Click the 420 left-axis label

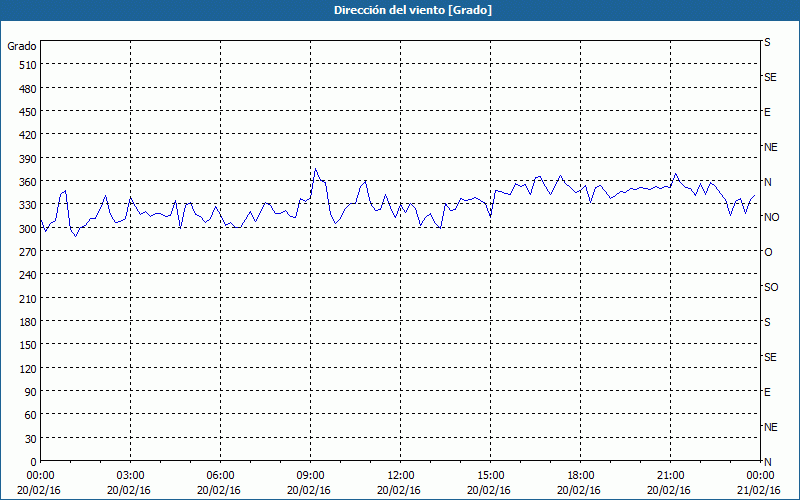tap(28, 135)
